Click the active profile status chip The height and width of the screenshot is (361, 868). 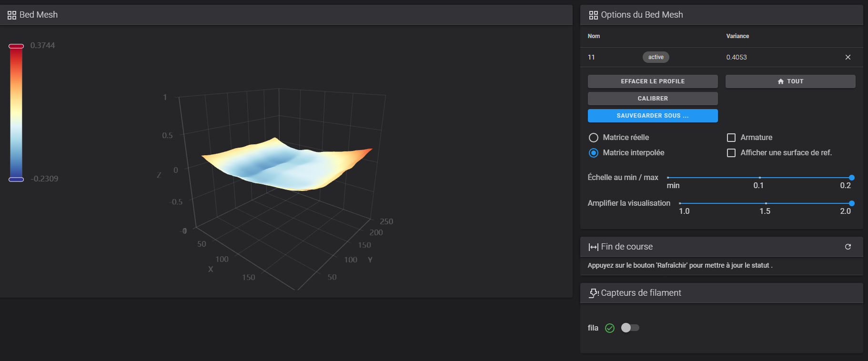point(656,57)
